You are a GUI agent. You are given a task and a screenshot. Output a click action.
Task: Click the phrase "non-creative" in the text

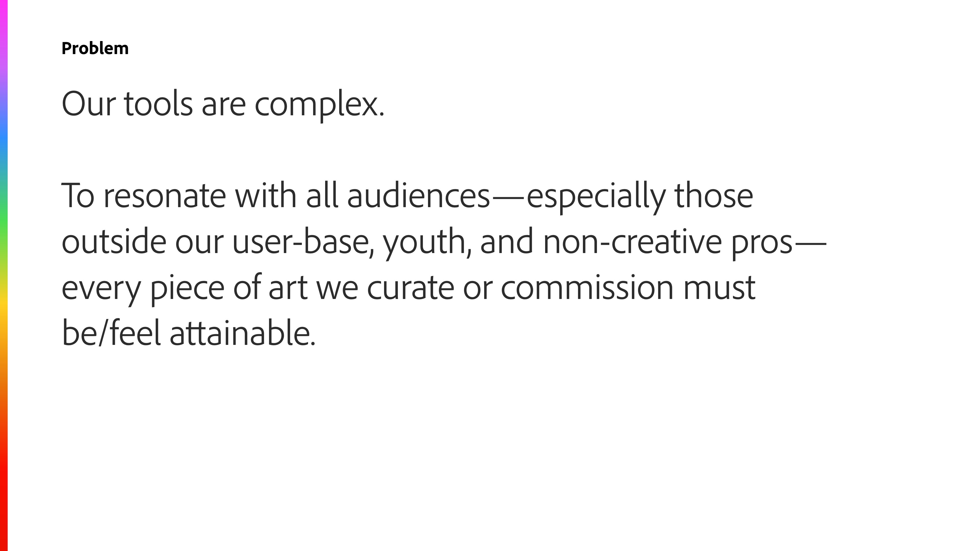click(633, 242)
